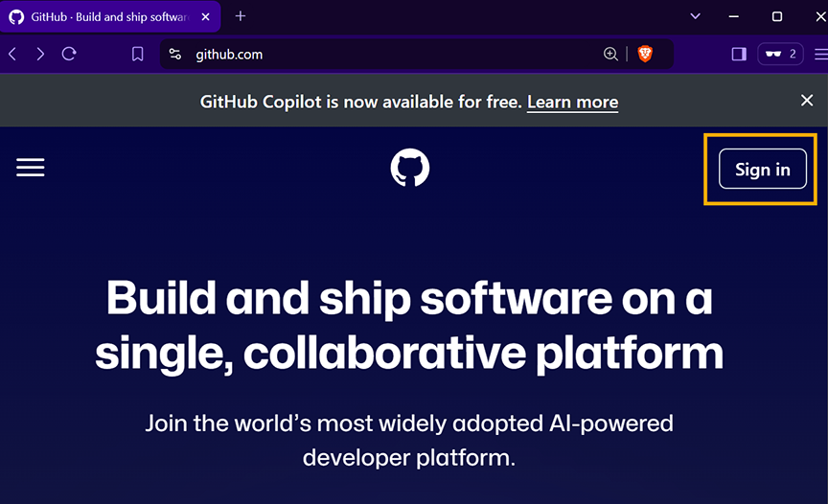Click the 'GitHub Copilot is now available' text
The width and height of the screenshot is (828, 504).
[x=361, y=102]
